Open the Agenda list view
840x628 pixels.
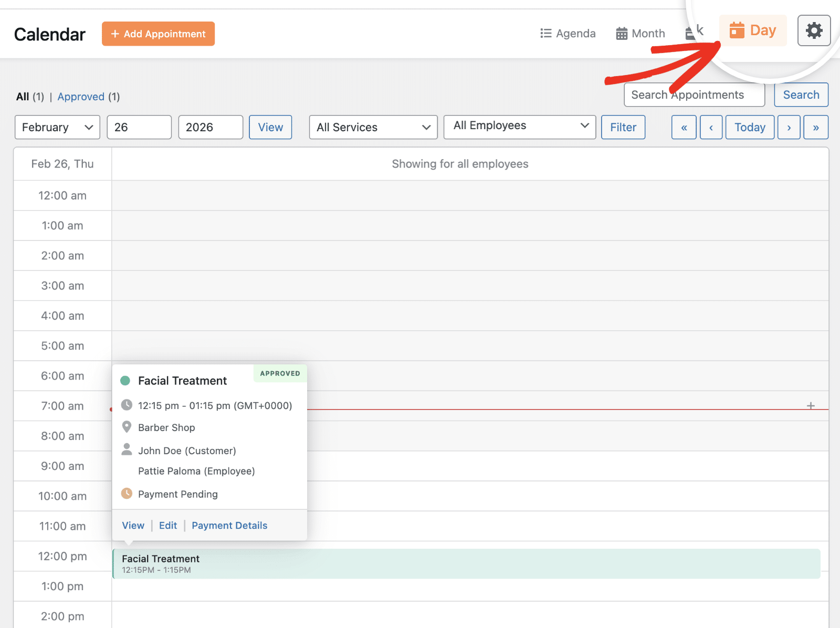coord(568,34)
